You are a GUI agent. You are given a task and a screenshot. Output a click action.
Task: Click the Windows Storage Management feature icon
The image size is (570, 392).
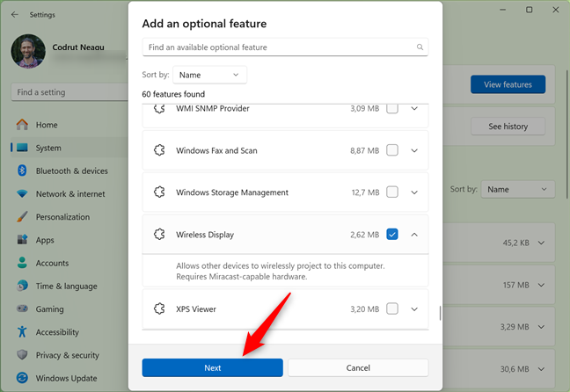[159, 192]
